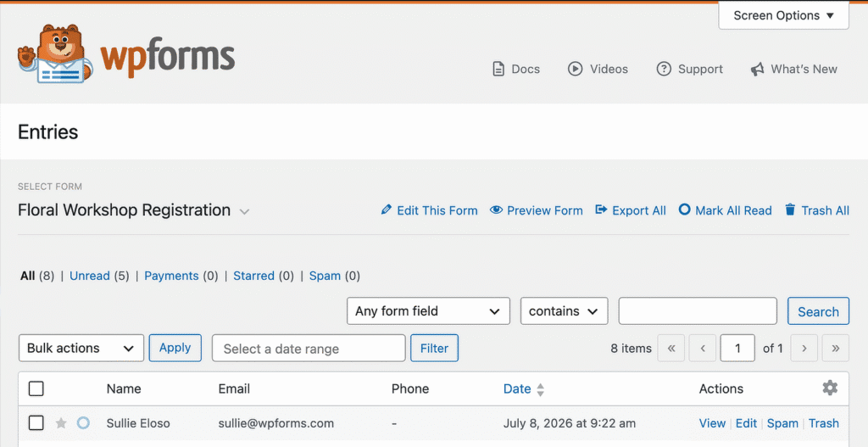
Task: Click the Select a date range field
Action: point(309,349)
